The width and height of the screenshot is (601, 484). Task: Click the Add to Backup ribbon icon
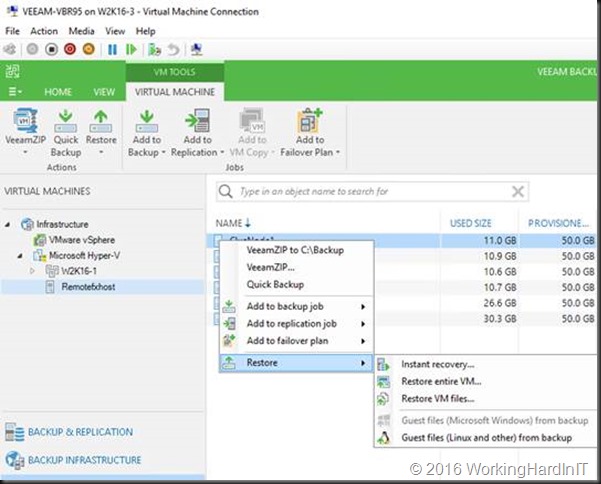click(x=147, y=121)
